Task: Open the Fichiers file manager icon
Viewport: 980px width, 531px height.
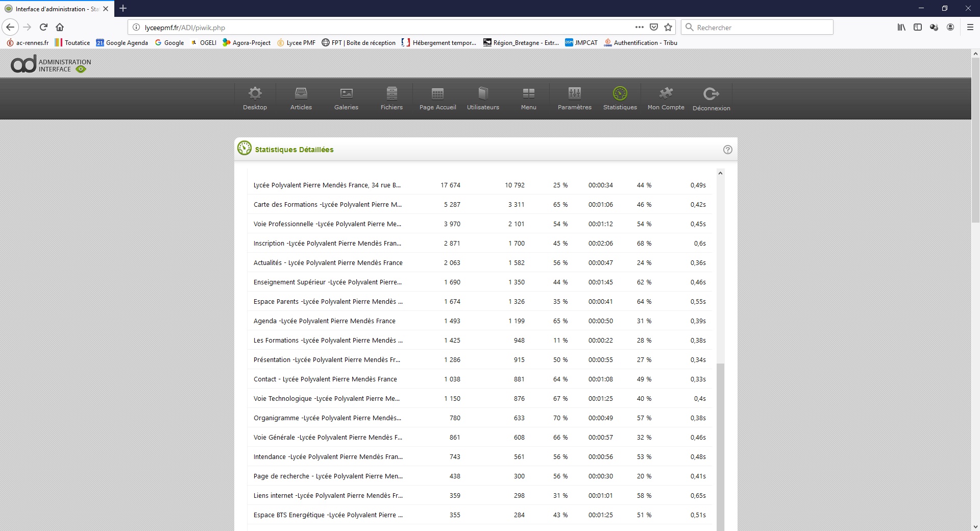Action: click(391, 93)
